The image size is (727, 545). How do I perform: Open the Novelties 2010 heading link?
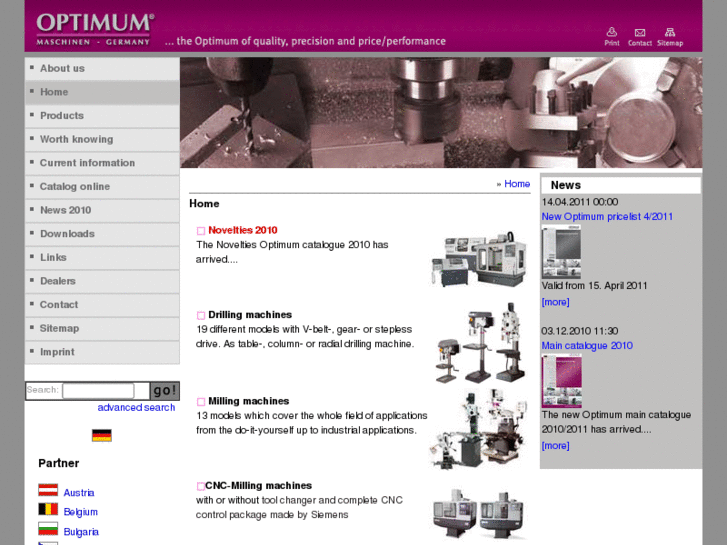tap(242, 230)
